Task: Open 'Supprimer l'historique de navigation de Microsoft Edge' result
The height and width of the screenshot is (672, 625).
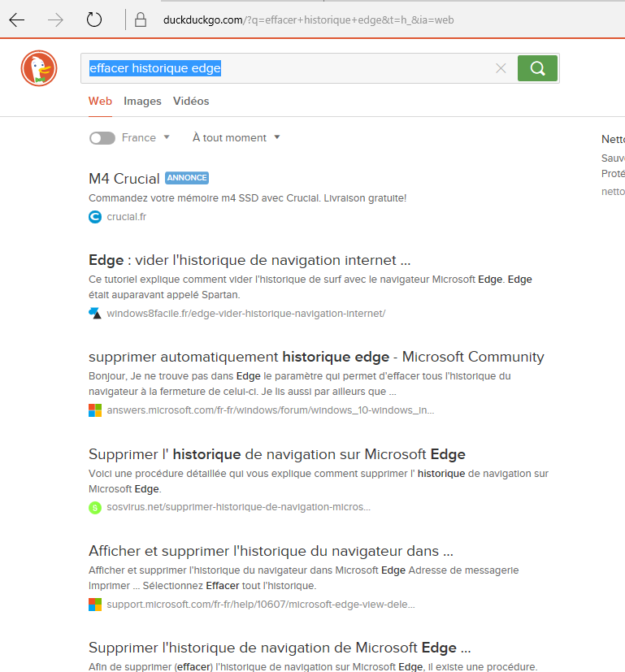Action: 280,648
